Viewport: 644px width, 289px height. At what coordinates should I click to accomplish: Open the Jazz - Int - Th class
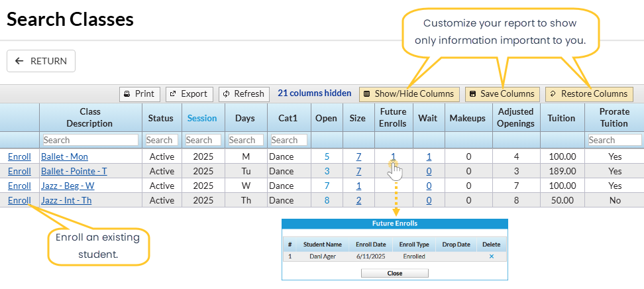tap(66, 201)
